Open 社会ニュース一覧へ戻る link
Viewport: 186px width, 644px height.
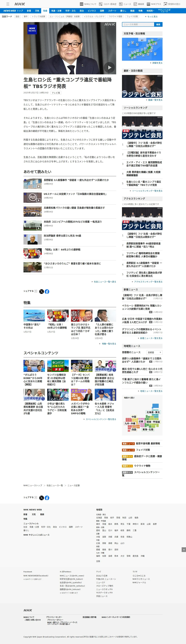tap(104, 282)
